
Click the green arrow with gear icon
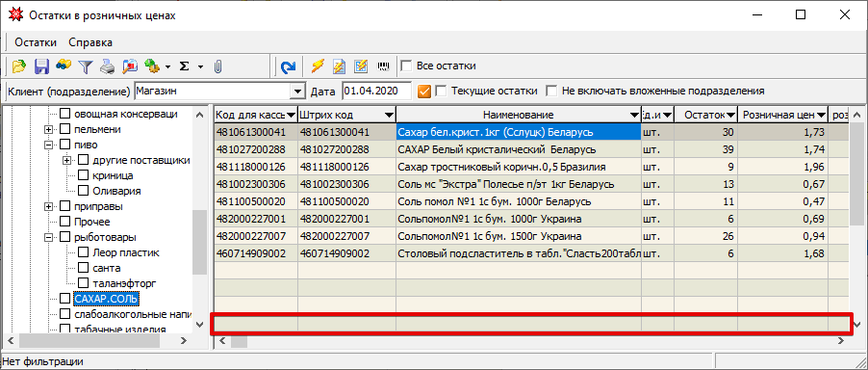point(152,66)
